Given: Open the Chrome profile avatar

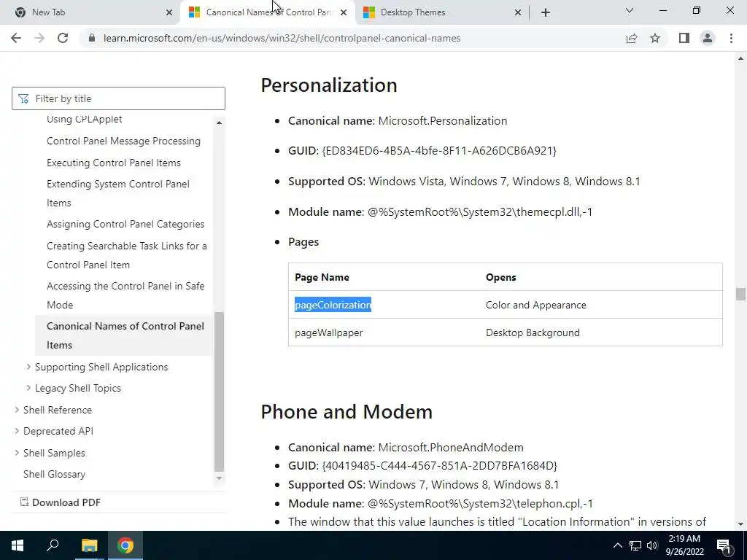Looking at the screenshot, I should point(708,38).
